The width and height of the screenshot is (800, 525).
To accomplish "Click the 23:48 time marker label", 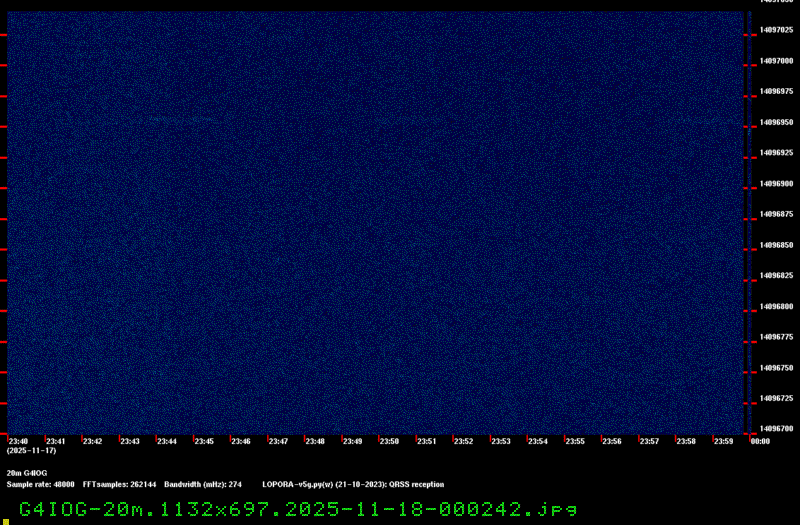I will point(315,441).
